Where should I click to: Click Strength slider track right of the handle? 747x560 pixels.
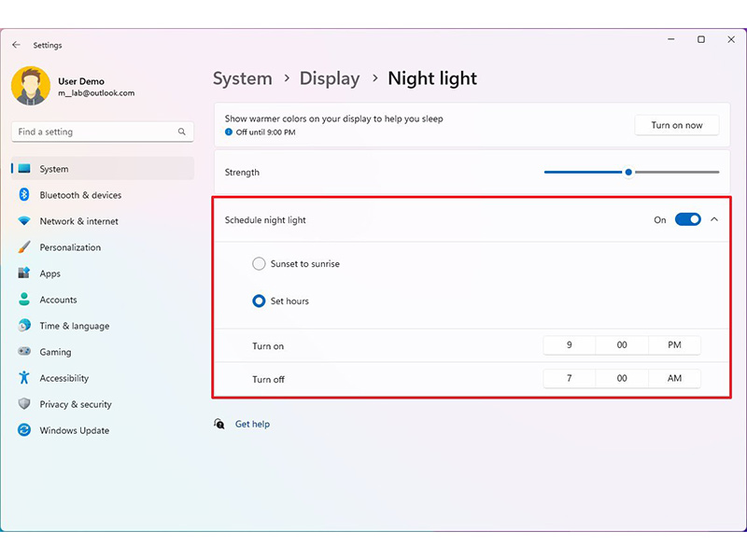pyautogui.click(x=676, y=172)
